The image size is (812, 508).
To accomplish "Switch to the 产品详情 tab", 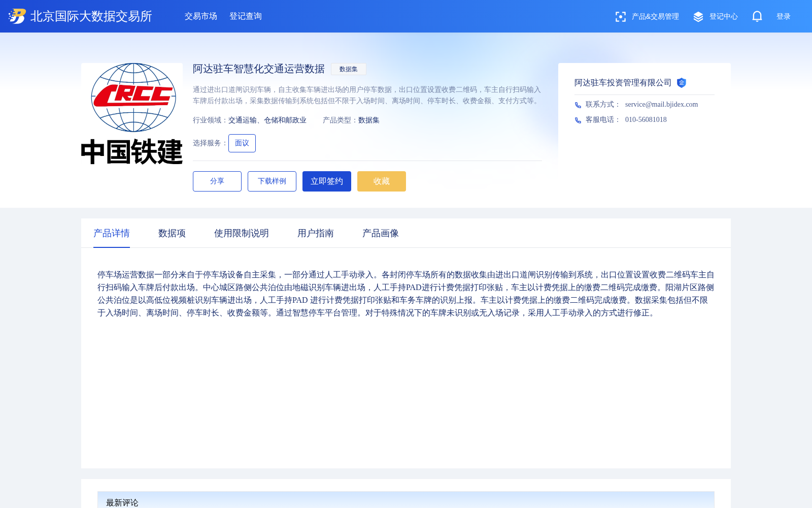I will point(112,233).
